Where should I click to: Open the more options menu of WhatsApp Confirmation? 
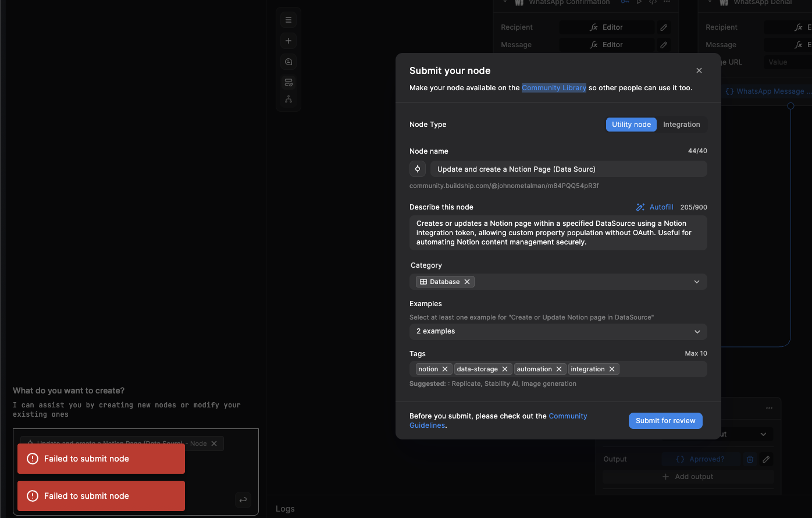coord(667,2)
